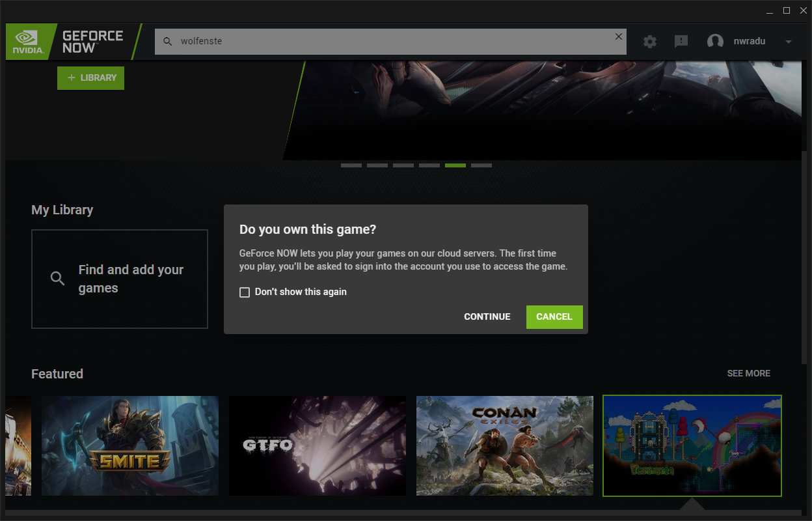Open the Terraria game thumbnail
The image size is (812, 521).
pyautogui.click(x=692, y=445)
